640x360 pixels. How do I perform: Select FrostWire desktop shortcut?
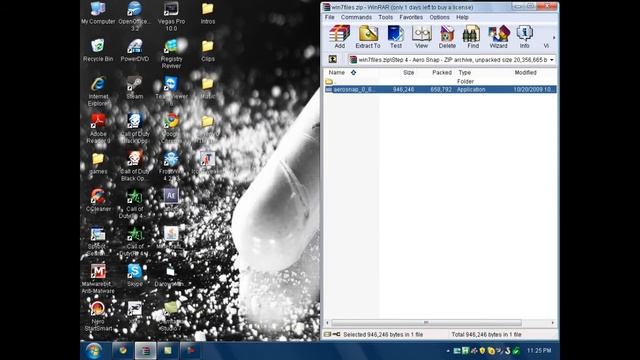(x=171, y=167)
